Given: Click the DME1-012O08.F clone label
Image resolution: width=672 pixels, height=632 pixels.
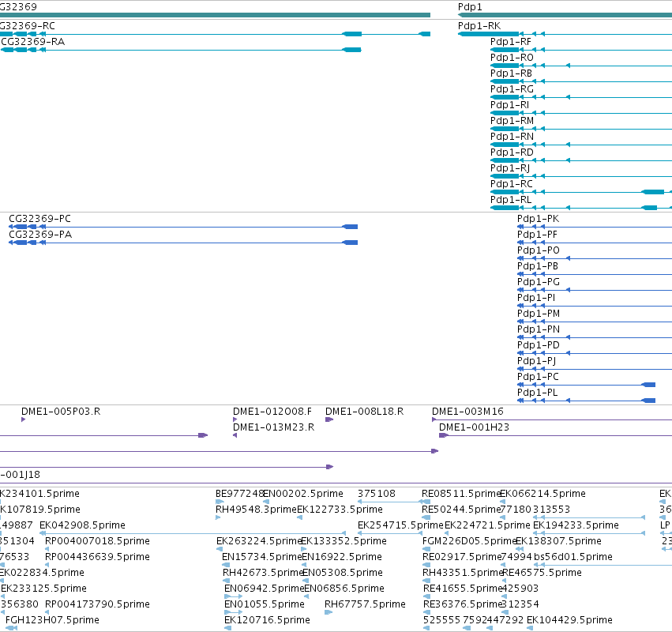Looking at the screenshot, I should click(x=272, y=412).
